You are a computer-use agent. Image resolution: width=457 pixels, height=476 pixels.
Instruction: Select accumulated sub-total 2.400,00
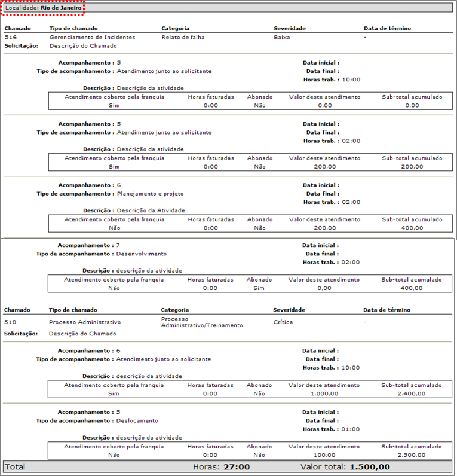(x=412, y=393)
